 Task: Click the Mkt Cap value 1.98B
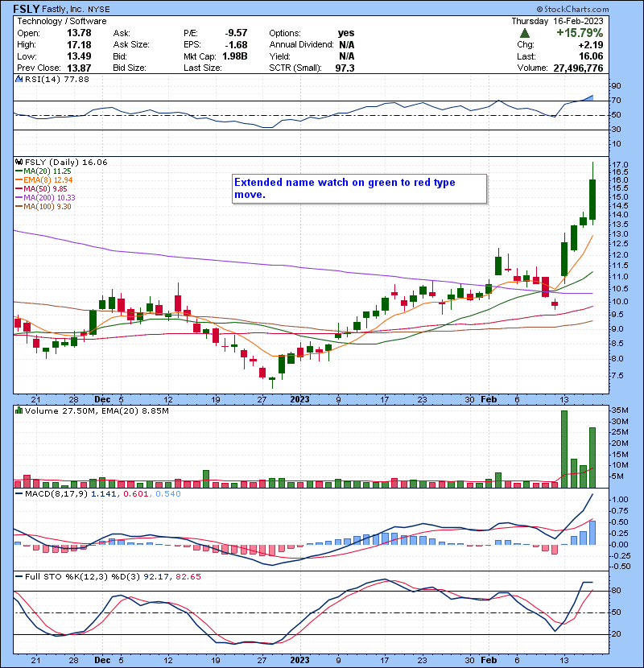point(235,56)
